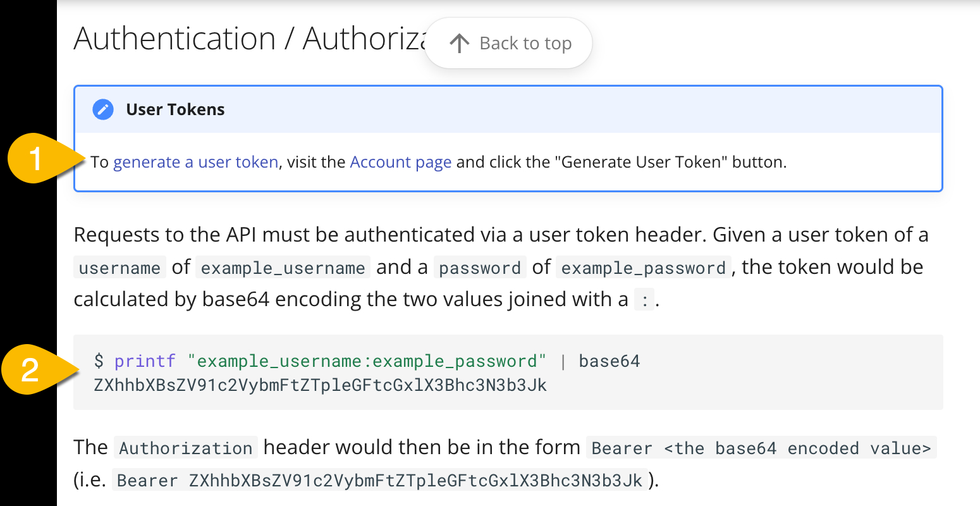This screenshot has width=980, height=506.
Task: Click the "Bearer <the base64 encoded value>" code
Action: tap(761, 448)
